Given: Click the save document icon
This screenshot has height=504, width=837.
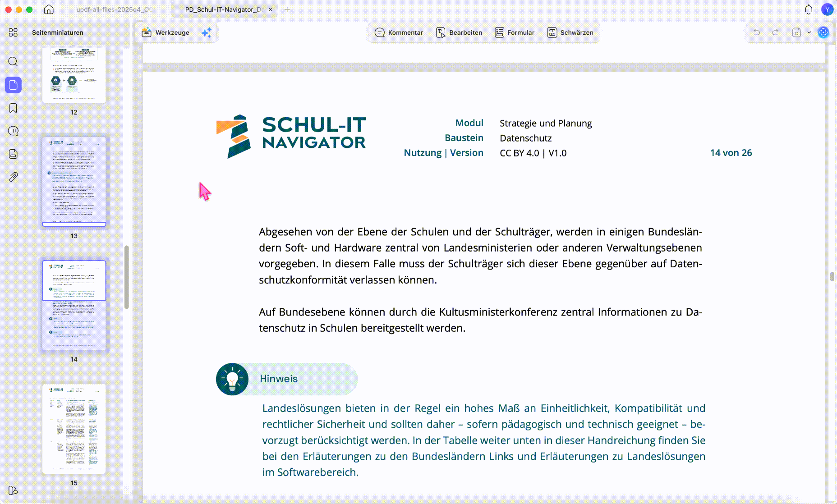Looking at the screenshot, I should [x=796, y=32].
